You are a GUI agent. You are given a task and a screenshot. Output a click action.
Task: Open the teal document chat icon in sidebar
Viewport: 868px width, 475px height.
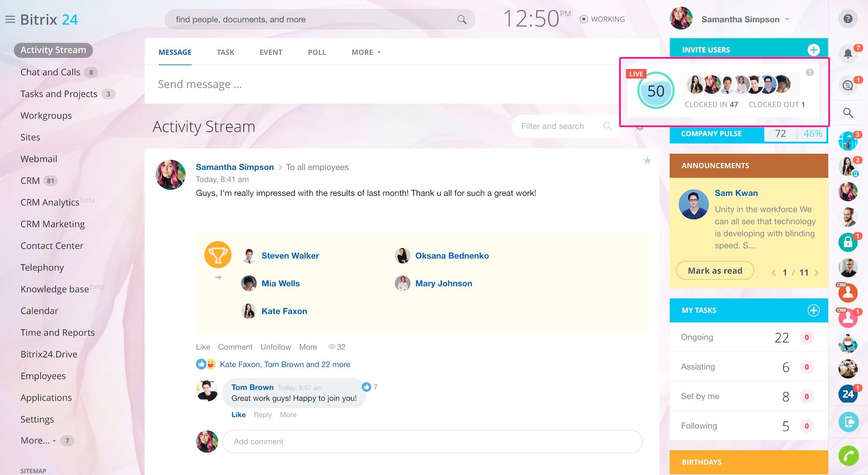click(848, 422)
